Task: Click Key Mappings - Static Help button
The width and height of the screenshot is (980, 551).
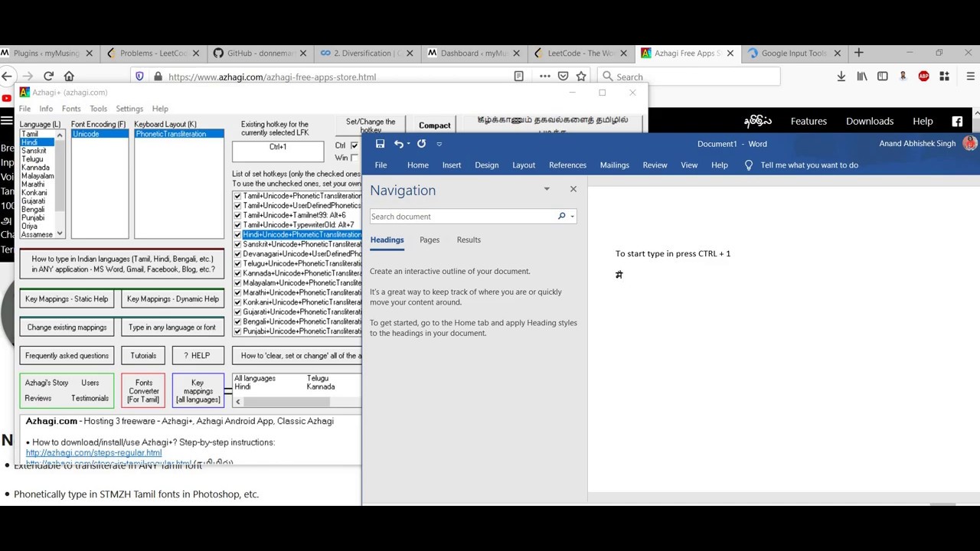Action: [67, 299]
